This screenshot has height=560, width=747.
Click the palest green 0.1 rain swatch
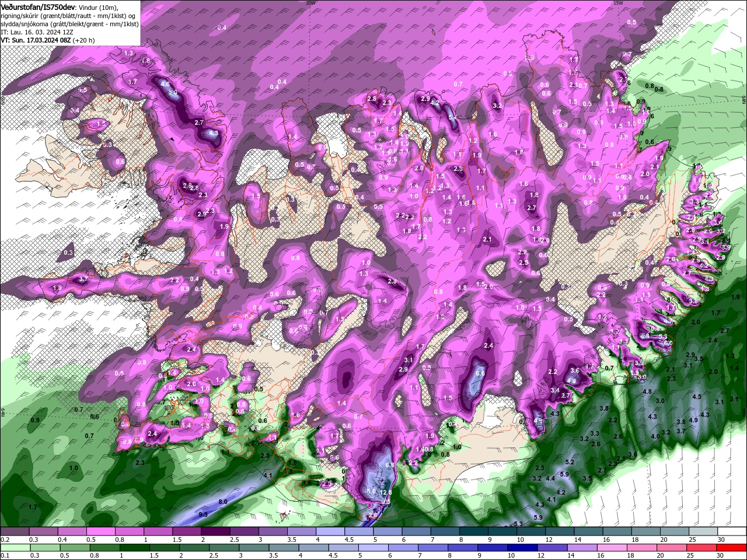(x=15, y=548)
